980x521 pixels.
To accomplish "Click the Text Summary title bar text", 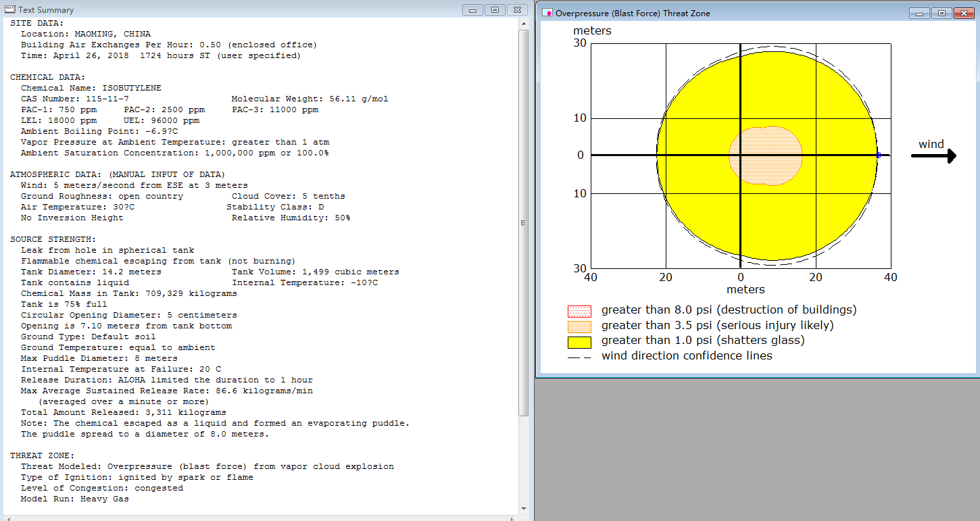I will click(47, 10).
